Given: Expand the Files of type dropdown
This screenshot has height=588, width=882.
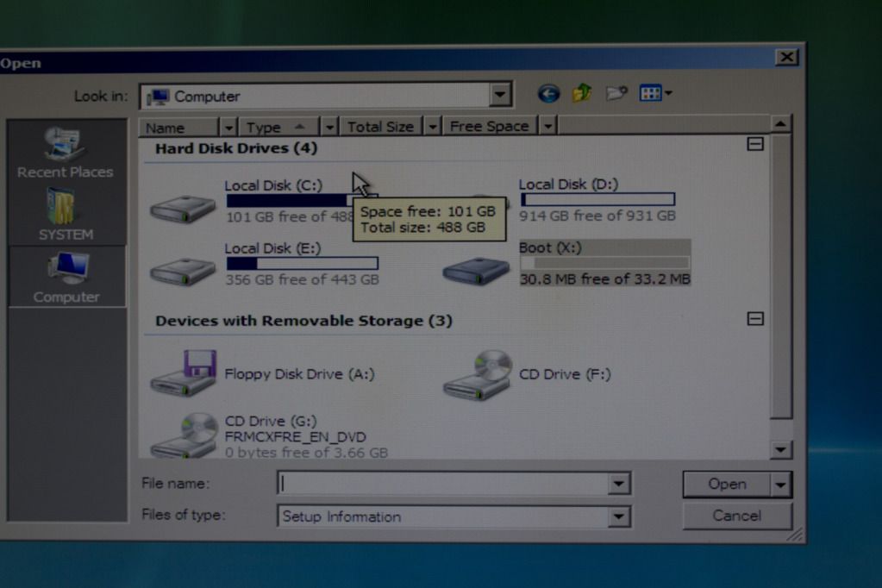Looking at the screenshot, I should (x=619, y=516).
